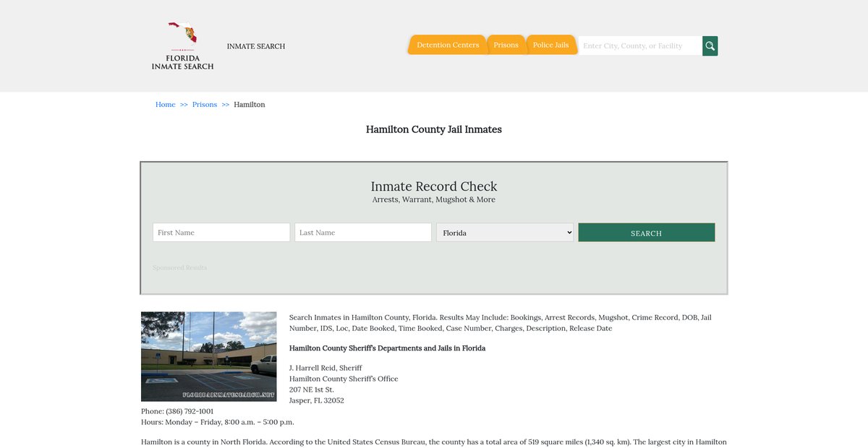
Task: Click the green SEARCH button
Action: click(x=647, y=233)
